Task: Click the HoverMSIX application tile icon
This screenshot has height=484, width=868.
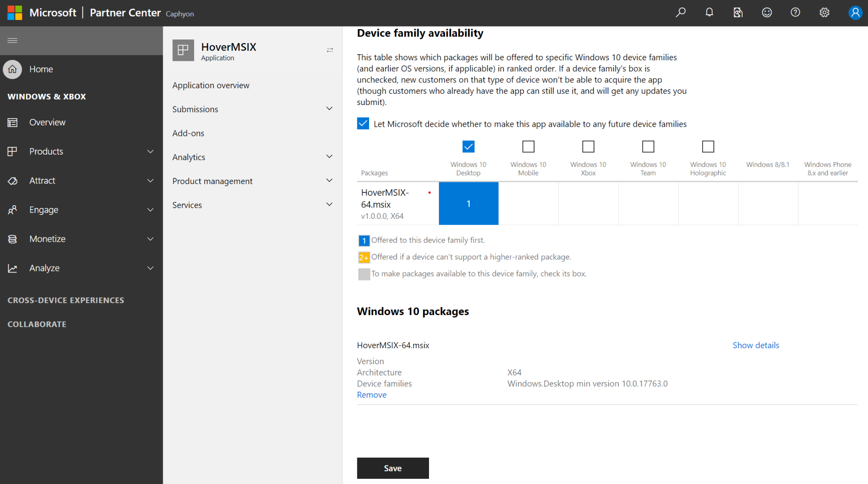Action: coord(183,50)
